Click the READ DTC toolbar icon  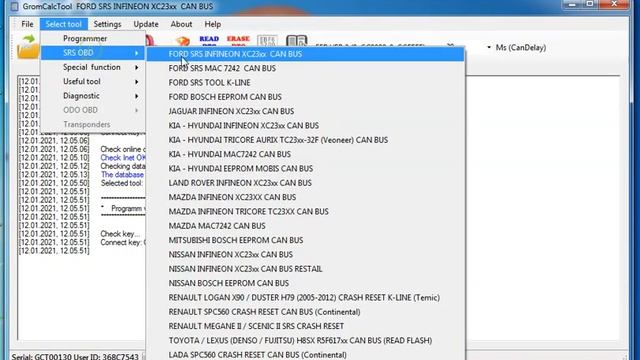pyautogui.click(x=209, y=41)
